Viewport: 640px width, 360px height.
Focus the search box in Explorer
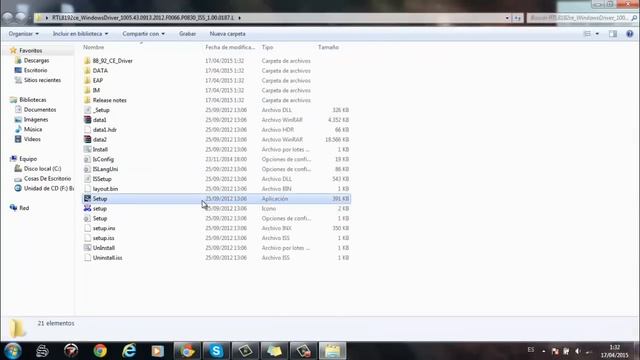(x=582, y=18)
